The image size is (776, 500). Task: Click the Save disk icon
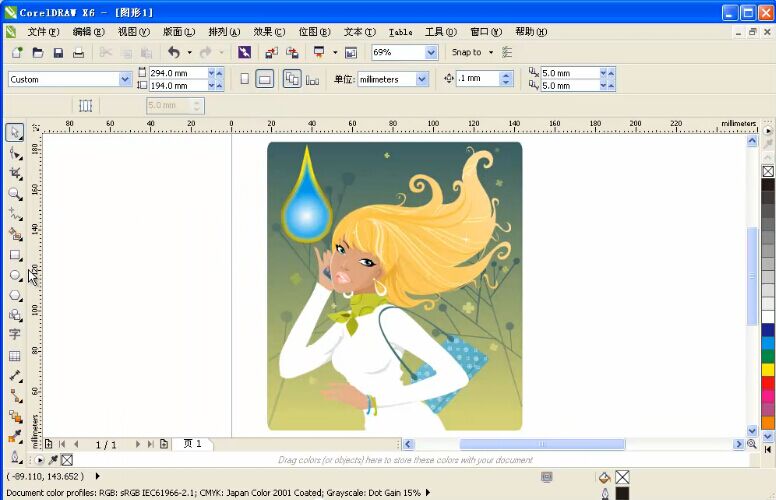point(58,52)
